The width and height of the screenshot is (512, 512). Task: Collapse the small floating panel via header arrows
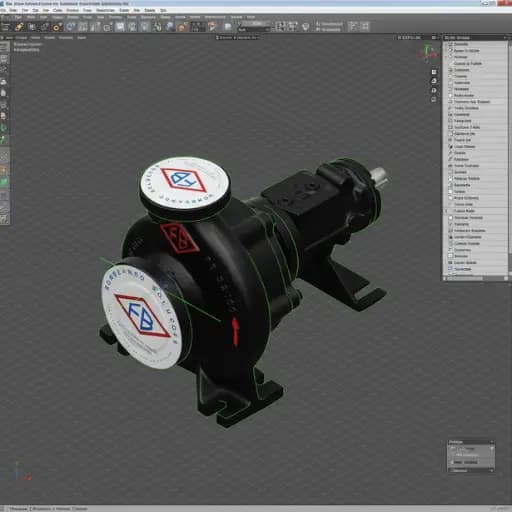pyautogui.click(x=491, y=442)
